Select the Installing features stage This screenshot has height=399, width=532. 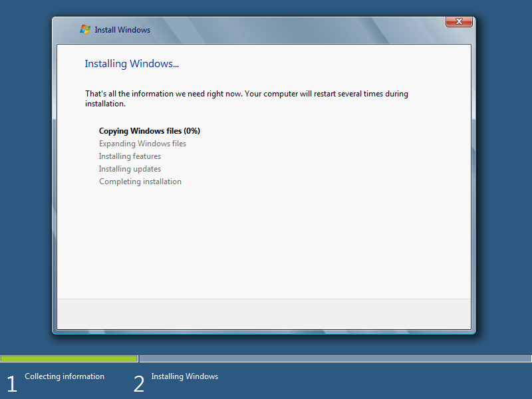click(130, 156)
